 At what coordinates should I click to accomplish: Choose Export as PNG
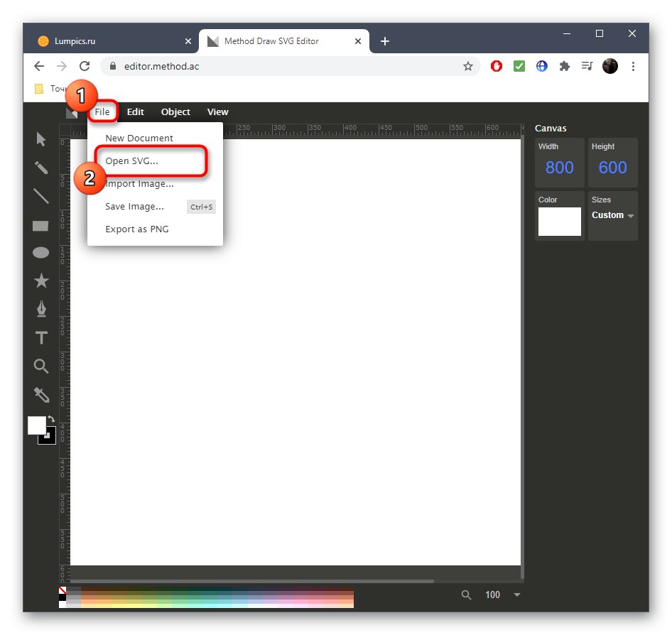coord(155,229)
